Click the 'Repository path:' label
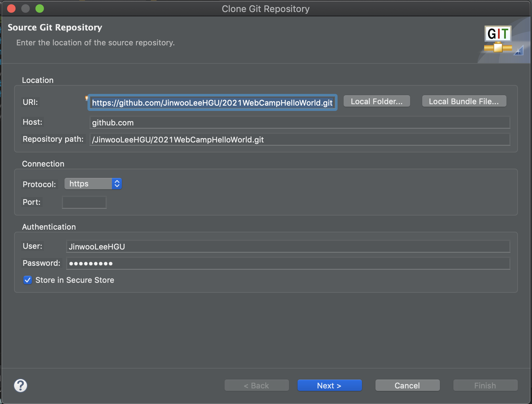532x404 pixels. pyautogui.click(x=53, y=139)
